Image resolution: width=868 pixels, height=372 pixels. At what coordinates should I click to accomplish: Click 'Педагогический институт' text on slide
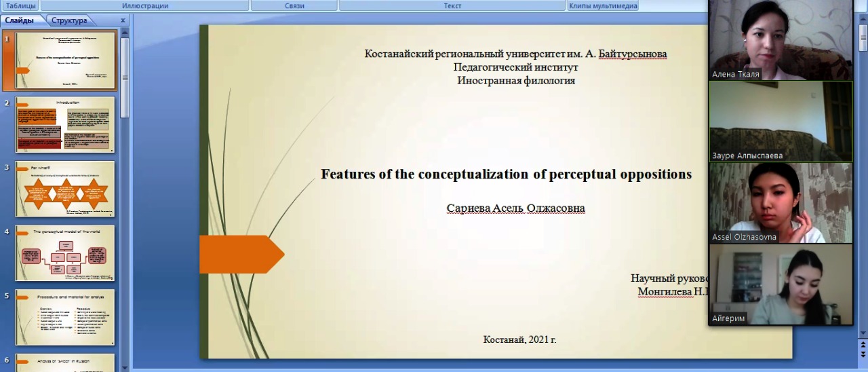pyautogui.click(x=516, y=67)
